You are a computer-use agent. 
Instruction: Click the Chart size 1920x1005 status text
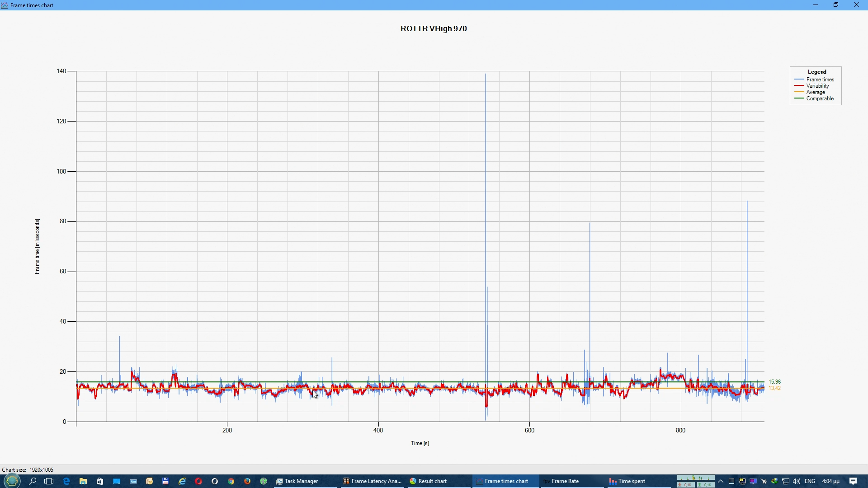click(x=28, y=470)
